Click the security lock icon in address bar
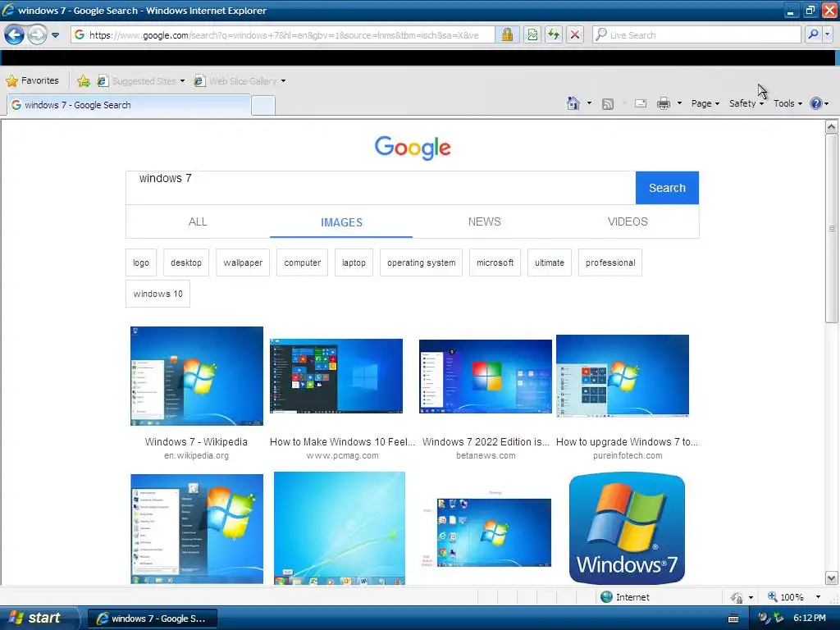The image size is (840, 630). coord(507,34)
